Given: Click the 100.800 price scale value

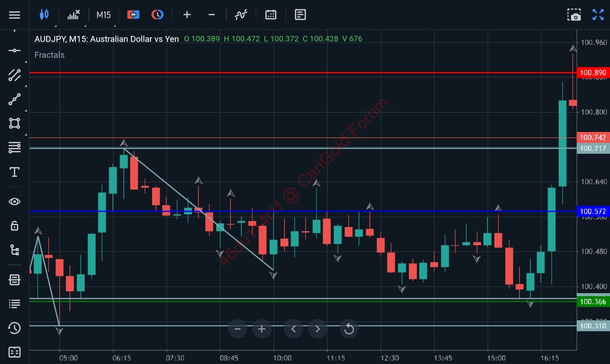Looking at the screenshot, I should [594, 112].
